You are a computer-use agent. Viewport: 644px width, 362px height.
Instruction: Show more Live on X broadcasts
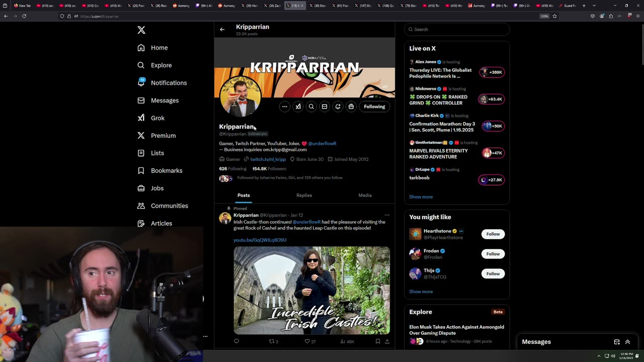421,197
